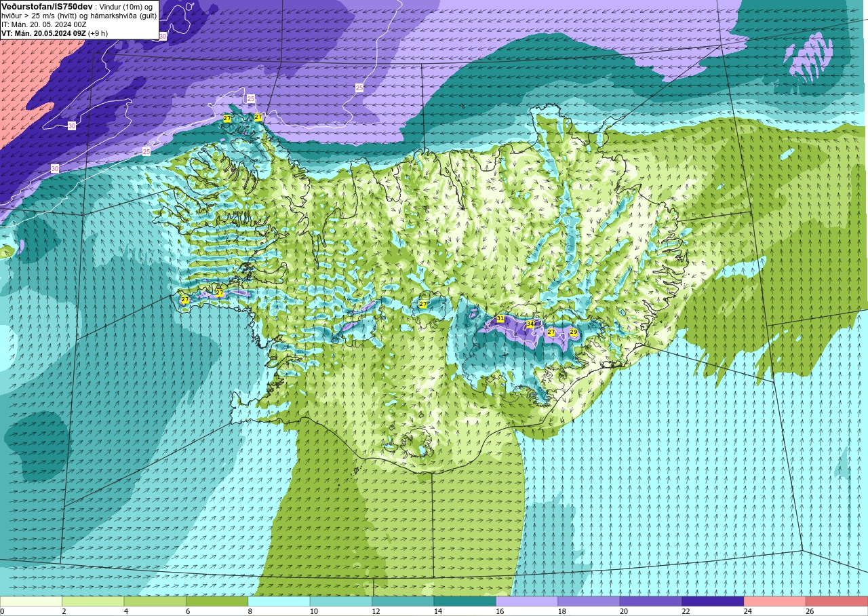
Task: Select the above 26 m/s salmon red legend swatch
Action: click(x=837, y=601)
